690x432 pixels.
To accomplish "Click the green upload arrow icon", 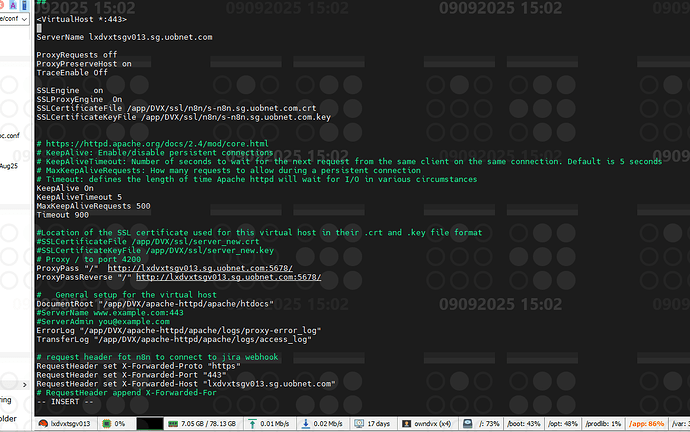I will point(252,424).
